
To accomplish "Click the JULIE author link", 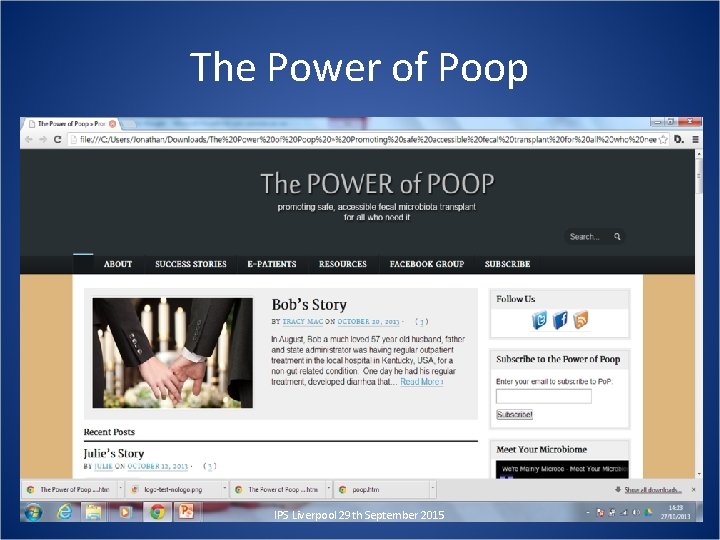I will 103,466.
